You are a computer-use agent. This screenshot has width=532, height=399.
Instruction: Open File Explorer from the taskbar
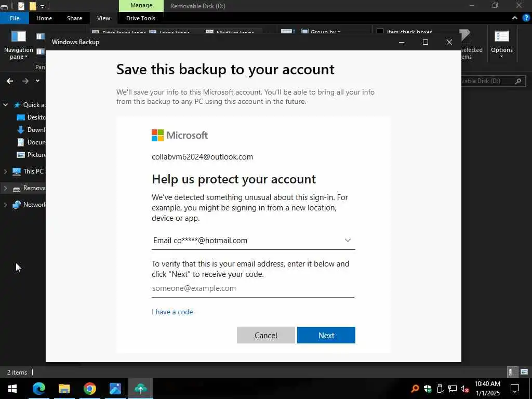[64, 388]
